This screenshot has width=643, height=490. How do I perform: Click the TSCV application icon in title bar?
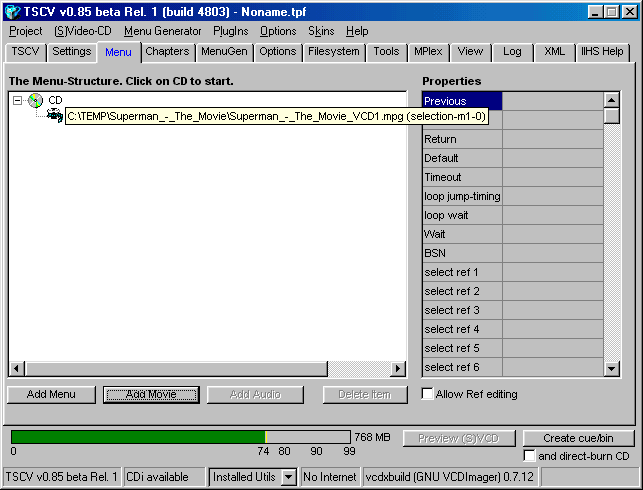pyautogui.click(x=12, y=11)
